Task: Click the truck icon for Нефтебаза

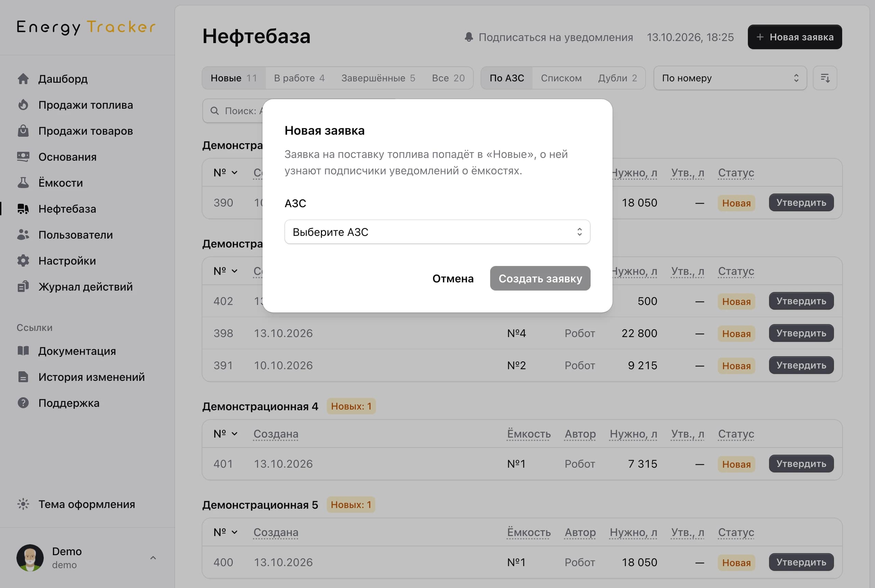Action: pyautogui.click(x=23, y=209)
